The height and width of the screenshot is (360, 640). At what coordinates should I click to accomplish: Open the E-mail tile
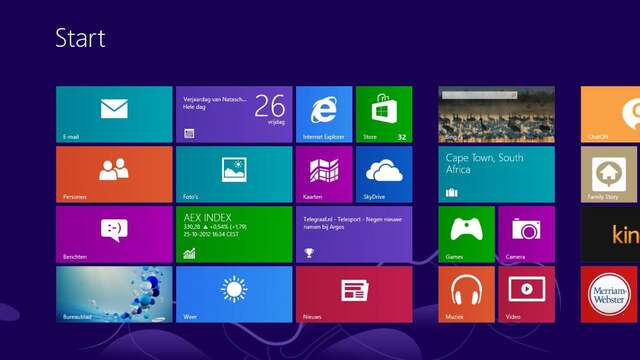(114, 114)
